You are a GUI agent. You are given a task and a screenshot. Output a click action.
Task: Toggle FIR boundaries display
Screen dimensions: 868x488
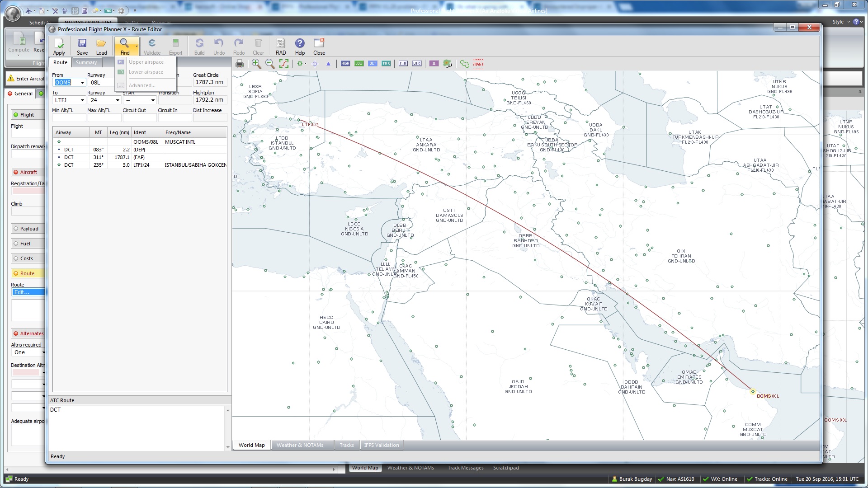403,64
